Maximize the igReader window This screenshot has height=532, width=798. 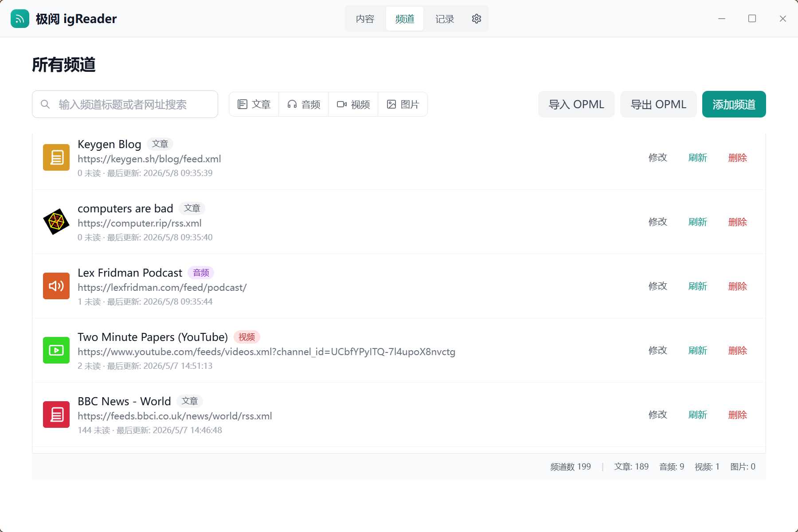tap(752, 19)
